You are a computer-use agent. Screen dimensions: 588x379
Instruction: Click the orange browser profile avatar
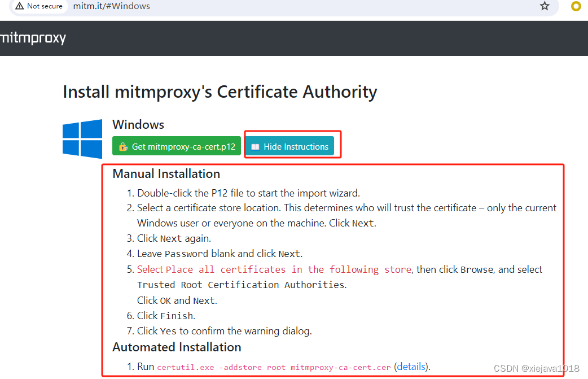[x=576, y=6]
